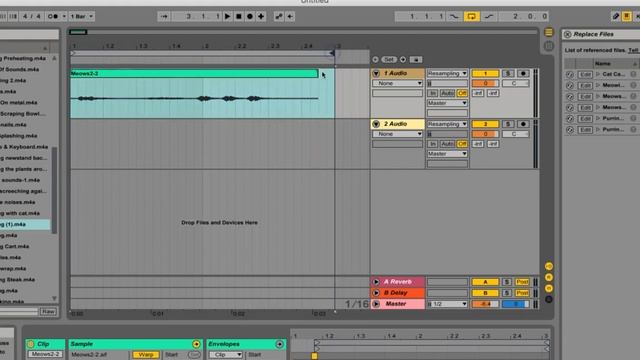Viewport: 640px width, 360px height.
Task: Open the None dropdown on 1 Audio
Action: (397, 83)
